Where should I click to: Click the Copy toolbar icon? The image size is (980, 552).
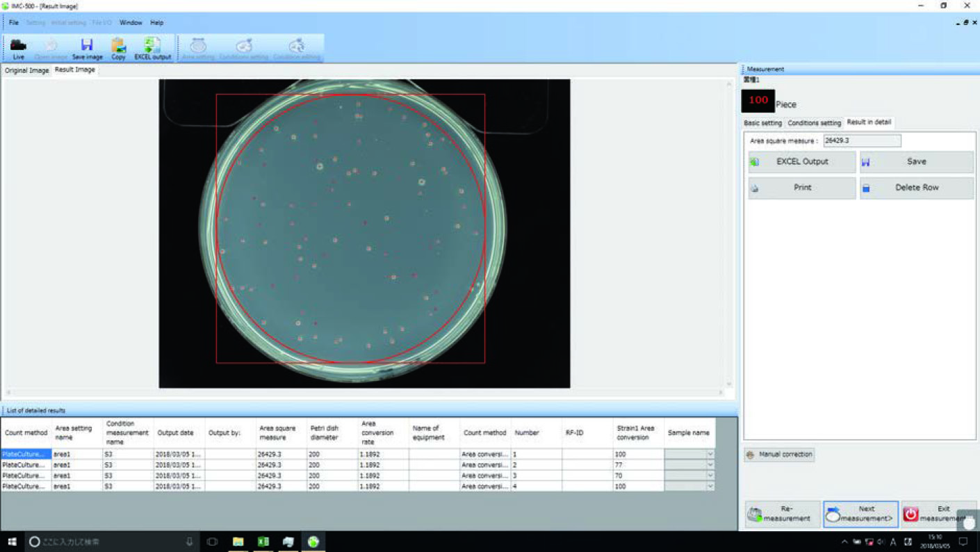tap(118, 48)
